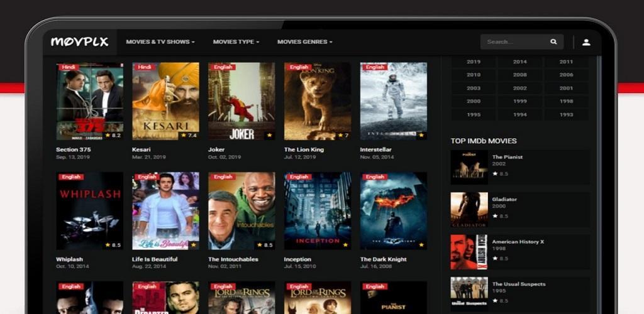Image resolution: width=644 pixels, height=314 pixels.
Task: Select year 1993 filter
Action: click(x=567, y=115)
